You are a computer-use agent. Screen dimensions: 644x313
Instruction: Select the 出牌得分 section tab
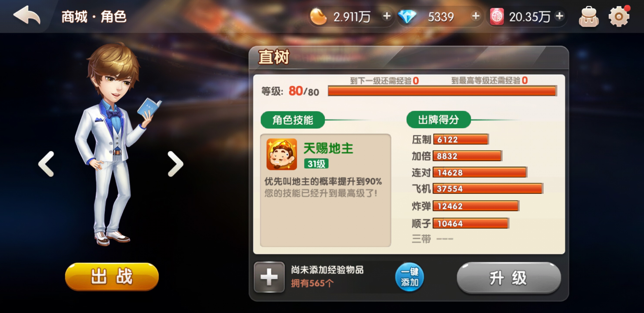click(x=438, y=120)
